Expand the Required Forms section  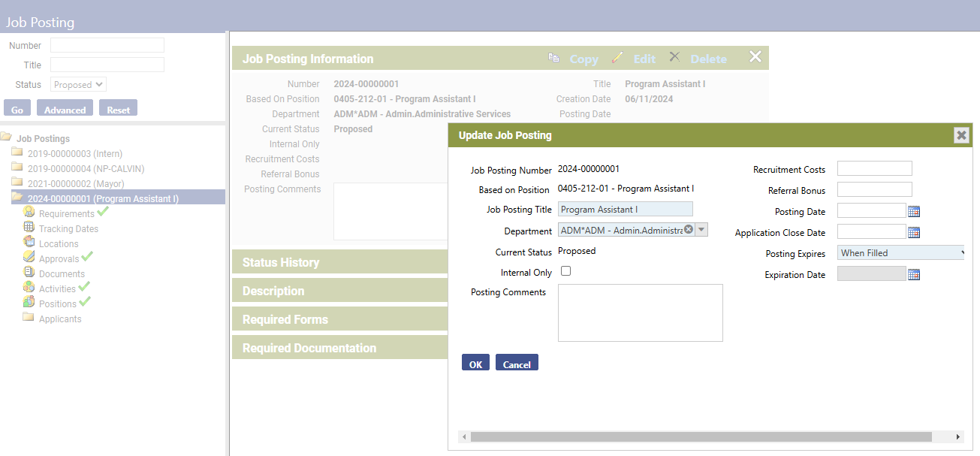tap(339, 319)
